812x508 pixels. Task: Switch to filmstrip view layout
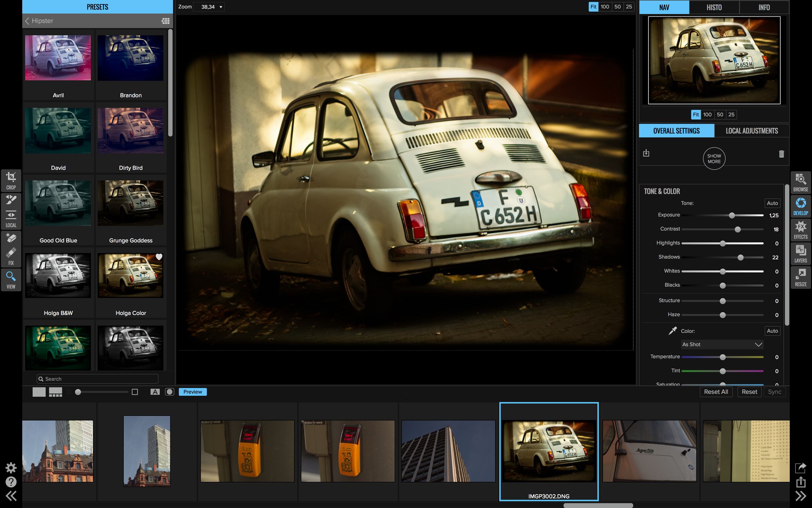pos(55,392)
